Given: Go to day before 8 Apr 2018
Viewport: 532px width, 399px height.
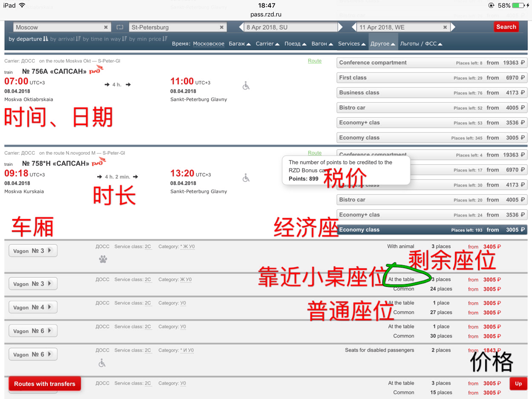Looking at the screenshot, I should pyautogui.click(x=241, y=27).
